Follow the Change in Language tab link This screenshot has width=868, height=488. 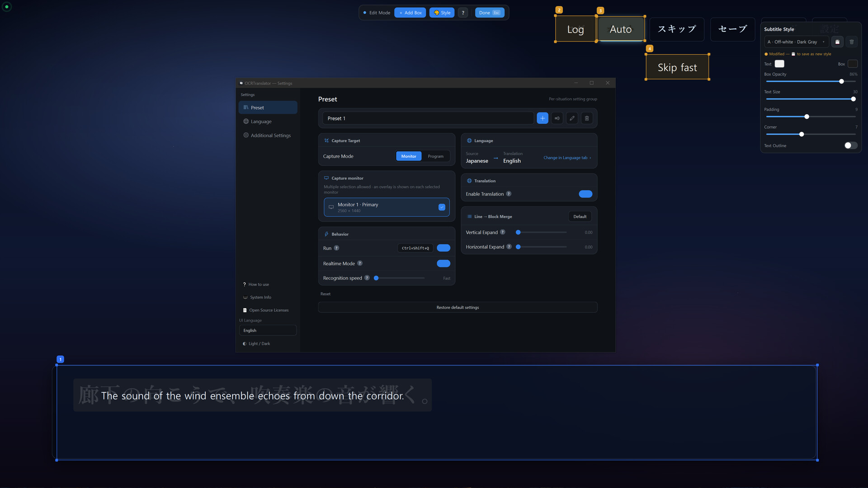click(x=567, y=158)
